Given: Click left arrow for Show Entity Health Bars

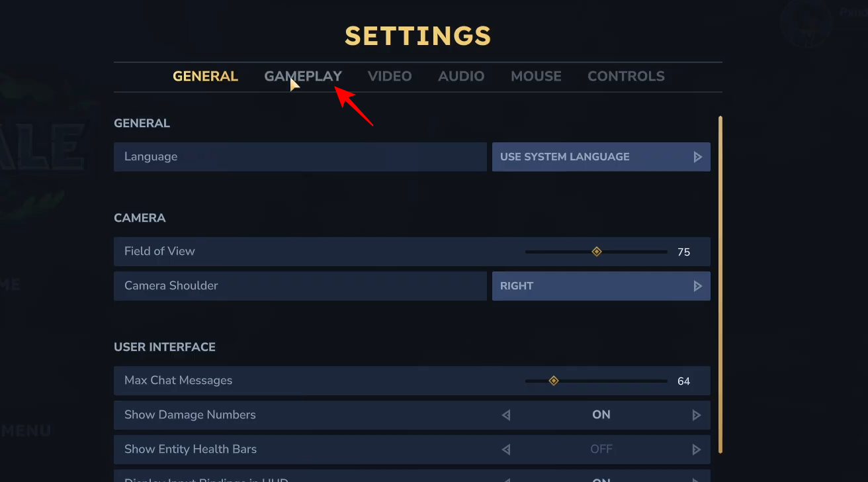Looking at the screenshot, I should tap(506, 450).
